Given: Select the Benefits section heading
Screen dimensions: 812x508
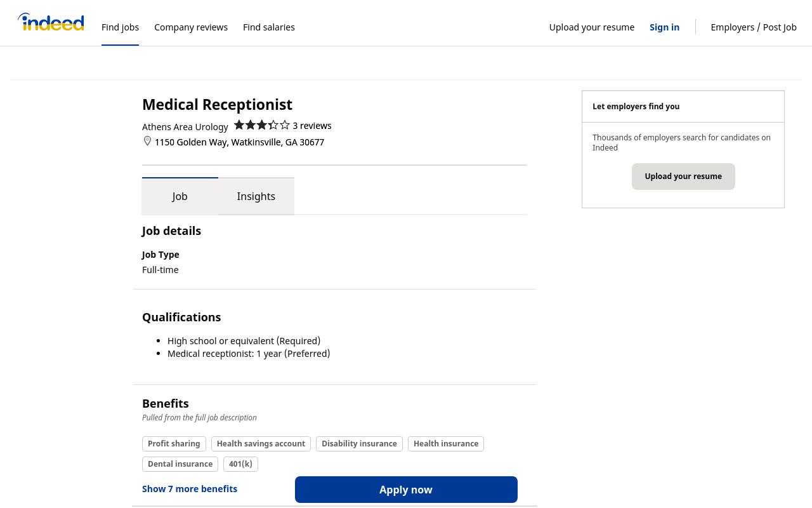Looking at the screenshot, I should (x=166, y=403).
